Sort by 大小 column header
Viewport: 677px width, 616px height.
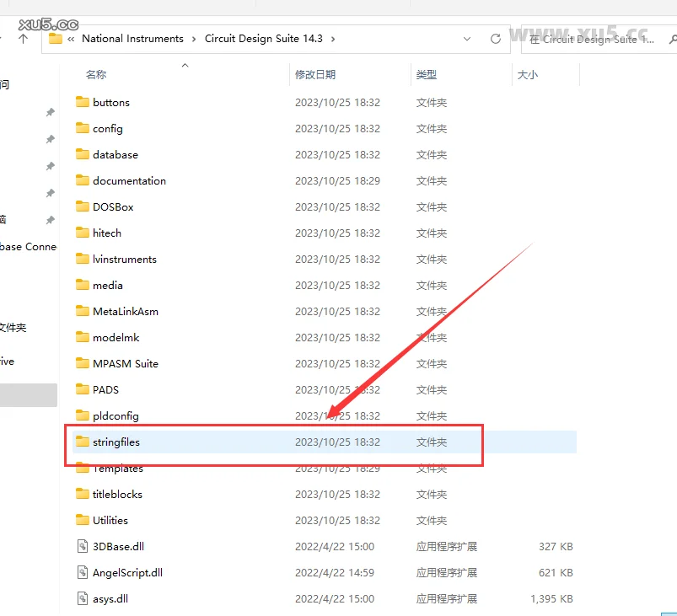pos(527,75)
